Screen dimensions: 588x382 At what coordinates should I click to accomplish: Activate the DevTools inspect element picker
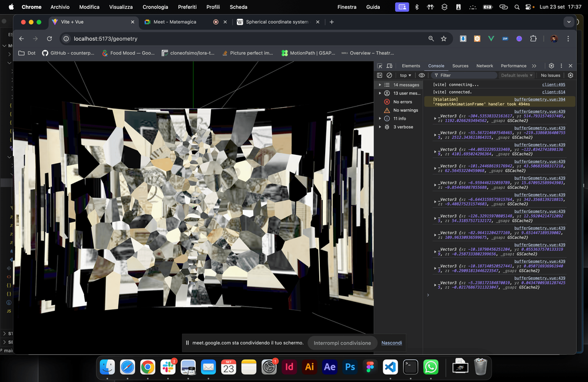pyautogui.click(x=380, y=66)
